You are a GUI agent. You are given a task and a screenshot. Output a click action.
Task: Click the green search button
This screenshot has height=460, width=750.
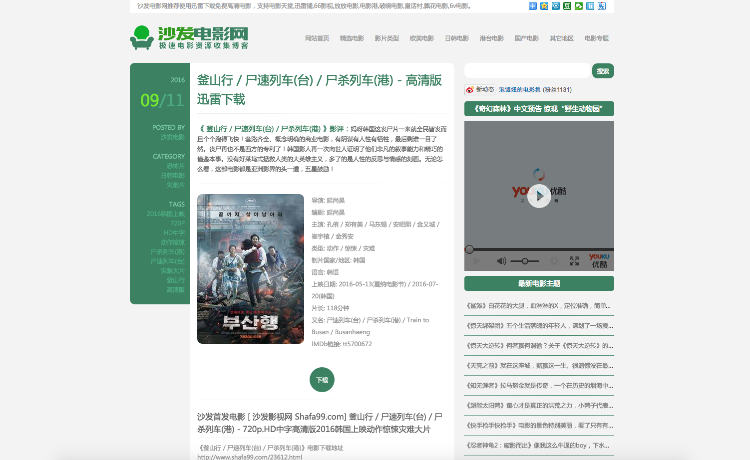[602, 71]
